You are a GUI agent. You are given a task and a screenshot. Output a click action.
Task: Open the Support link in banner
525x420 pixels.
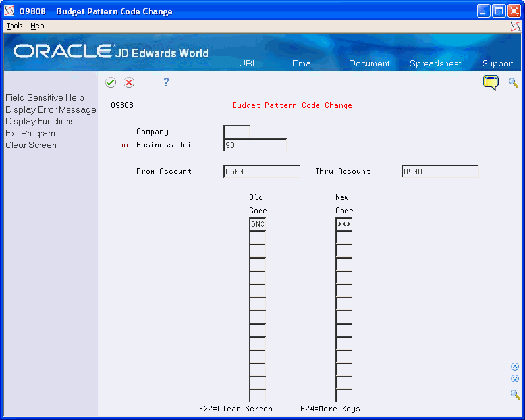497,63
